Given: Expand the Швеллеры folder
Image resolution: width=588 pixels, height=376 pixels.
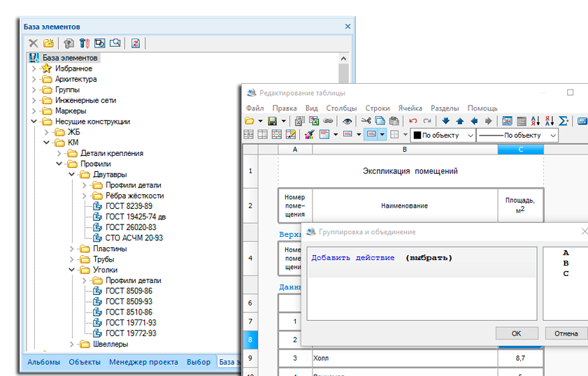Looking at the screenshot, I should point(71,344).
